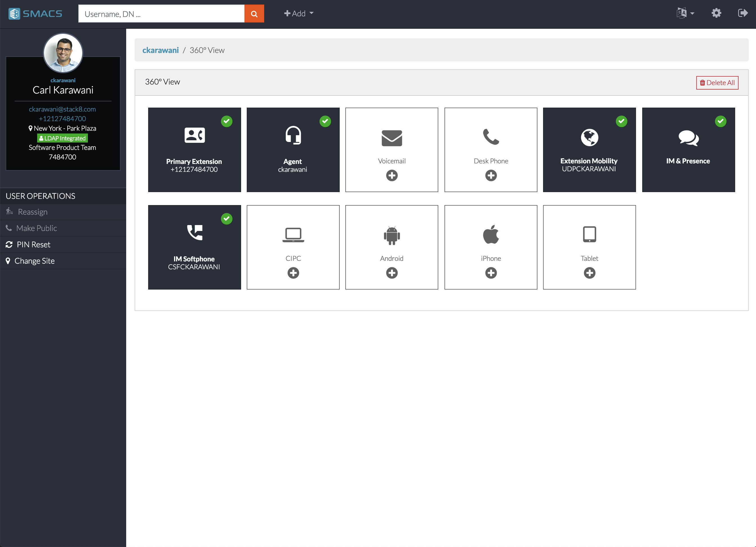Open the language selector dropdown

tap(685, 13)
